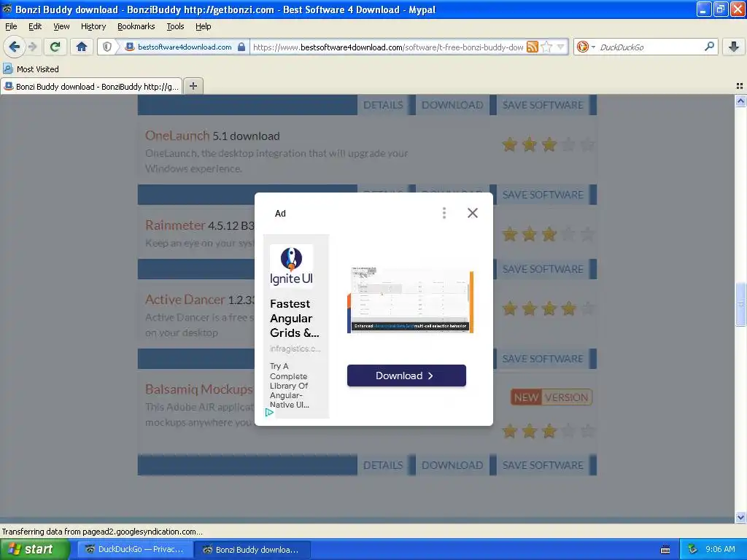Screen dimensions: 747x560
Task: Click the ad Download button
Action: click(406, 376)
